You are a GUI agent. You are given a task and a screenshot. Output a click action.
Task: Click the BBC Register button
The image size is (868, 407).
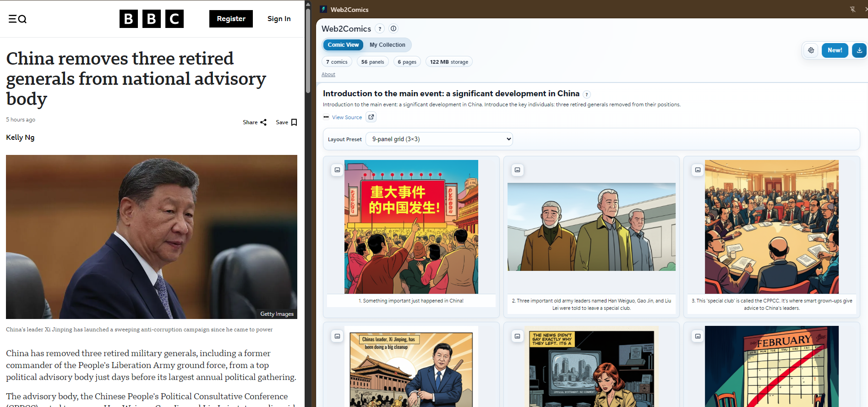coord(231,19)
